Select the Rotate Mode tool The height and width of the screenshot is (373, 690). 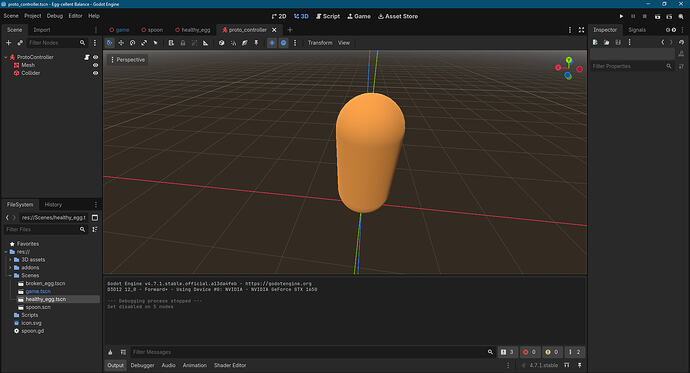point(132,43)
